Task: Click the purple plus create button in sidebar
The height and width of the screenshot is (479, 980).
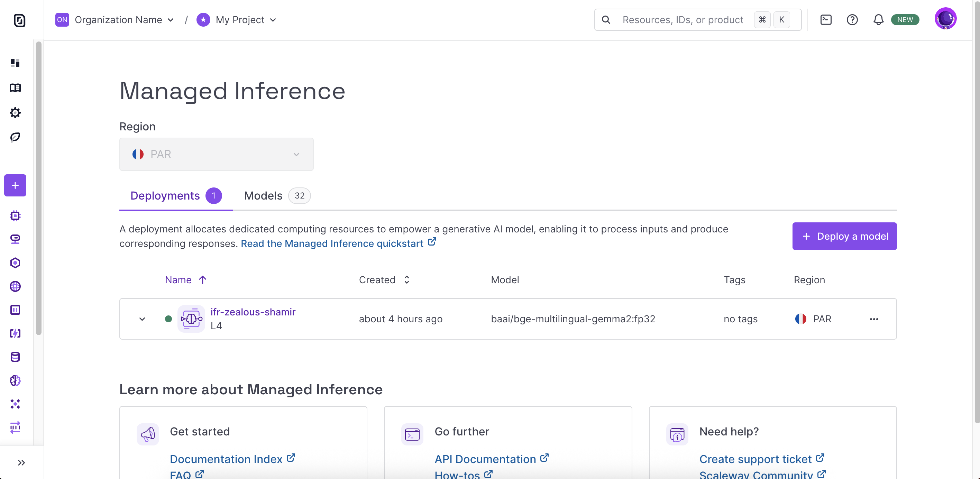Action: coord(15,185)
